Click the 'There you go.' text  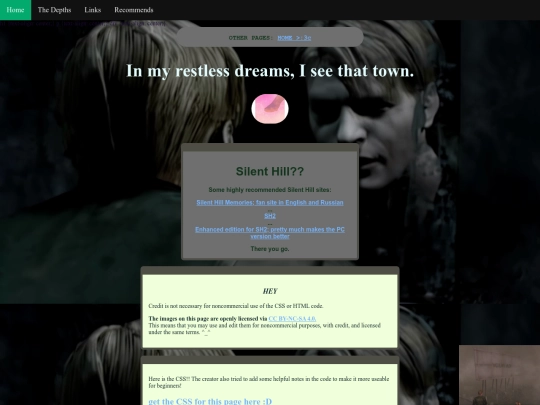point(270,249)
